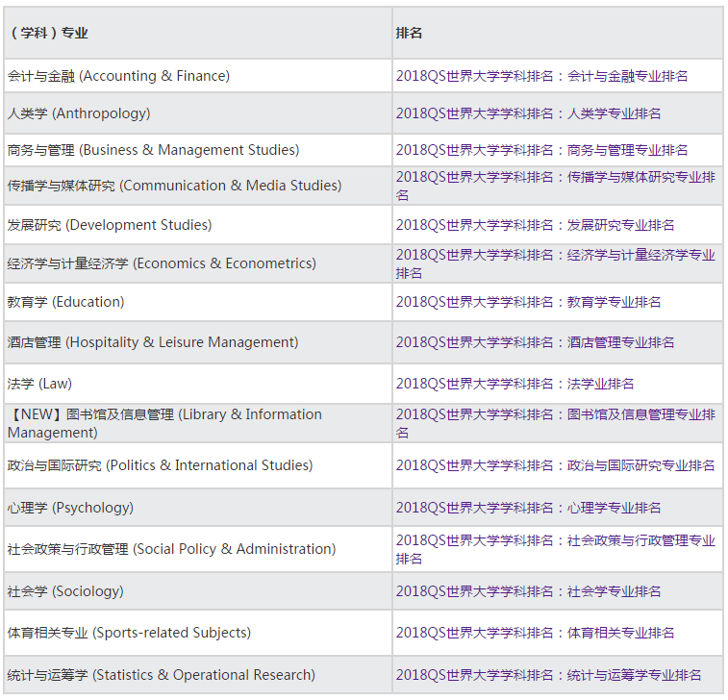Open the Development Studies ranking link (发展研究专业排名)
The height and width of the screenshot is (700, 728).
point(535,225)
